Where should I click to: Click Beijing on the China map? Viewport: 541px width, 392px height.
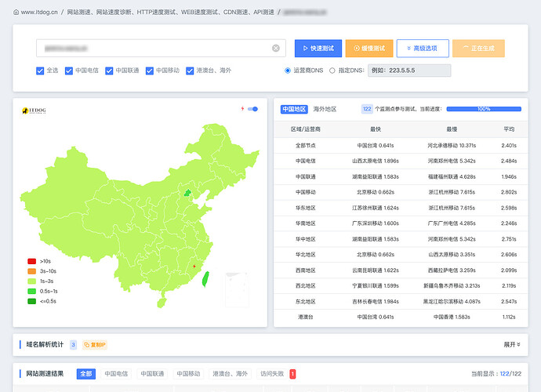pyautogui.click(x=187, y=193)
